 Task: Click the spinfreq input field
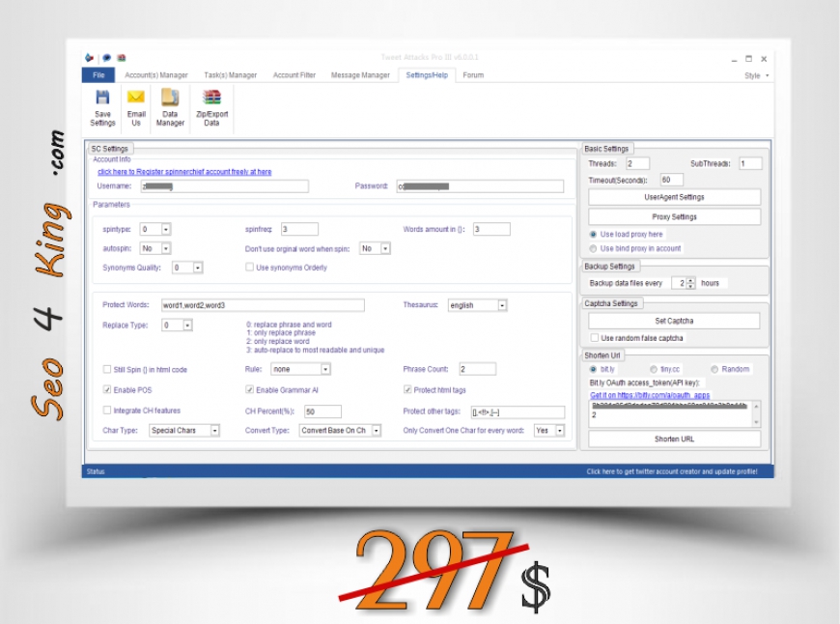point(299,229)
